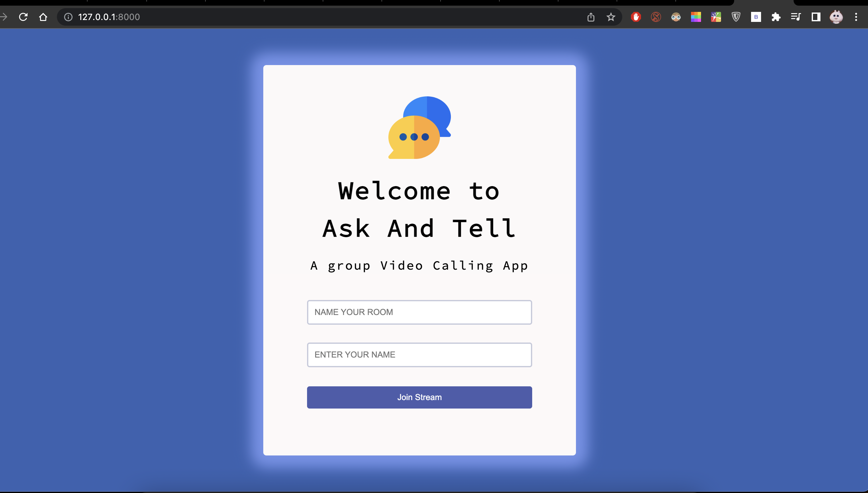Image resolution: width=868 pixels, height=493 pixels.
Task: Bookmark this page with the star icon
Action: pyautogui.click(x=610, y=17)
